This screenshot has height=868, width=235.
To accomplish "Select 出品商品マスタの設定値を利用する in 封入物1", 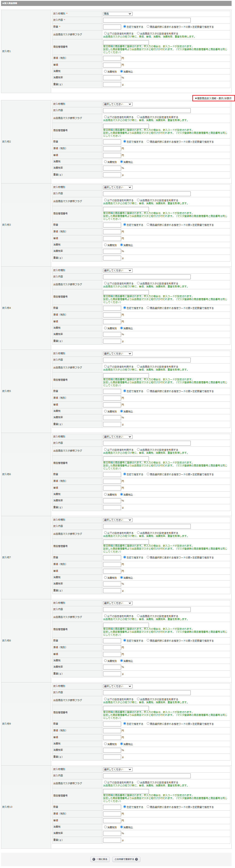I will click(138, 33).
